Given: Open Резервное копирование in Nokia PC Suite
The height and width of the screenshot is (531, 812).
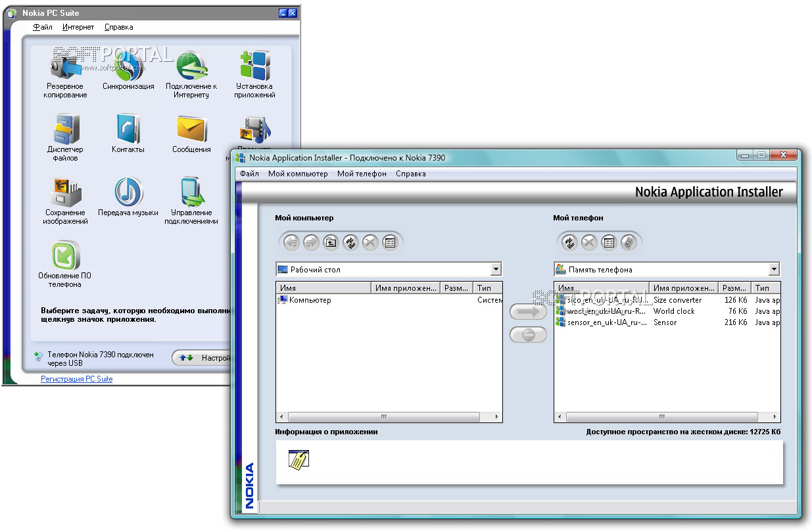Looking at the screenshot, I should coord(65,74).
